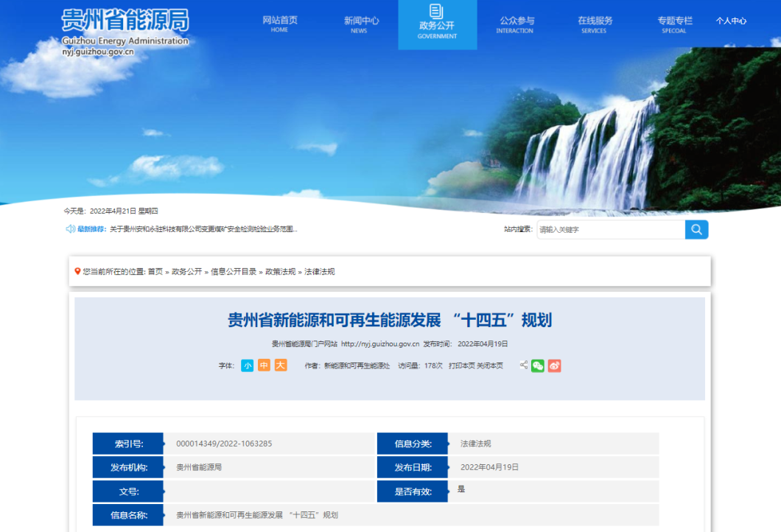Focus the site search keyword field
This screenshot has height=532, width=781.
pyautogui.click(x=611, y=230)
